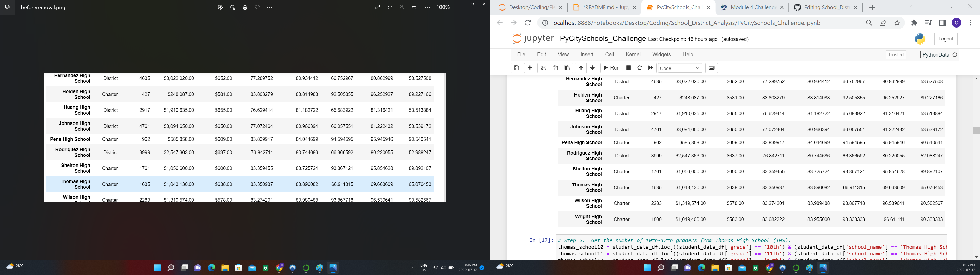Cut selected cells using the scissors icon
Viewport: 980px width, 275px height.
(543, 68)
